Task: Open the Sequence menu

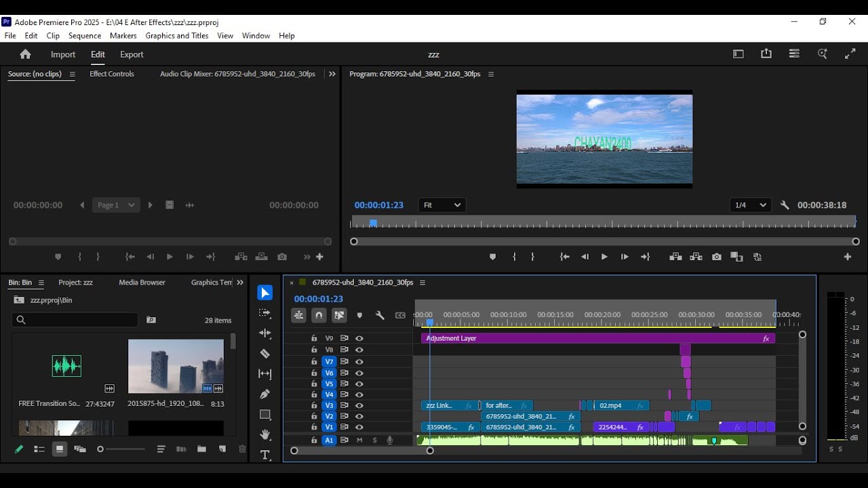Action: tap(85, 36)
